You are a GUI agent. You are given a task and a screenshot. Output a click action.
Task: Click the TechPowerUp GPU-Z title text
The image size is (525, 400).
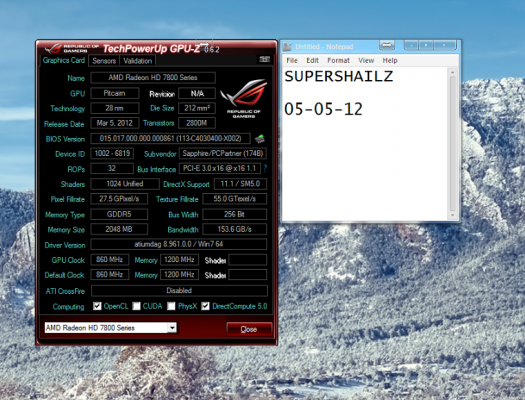point(151,49)
